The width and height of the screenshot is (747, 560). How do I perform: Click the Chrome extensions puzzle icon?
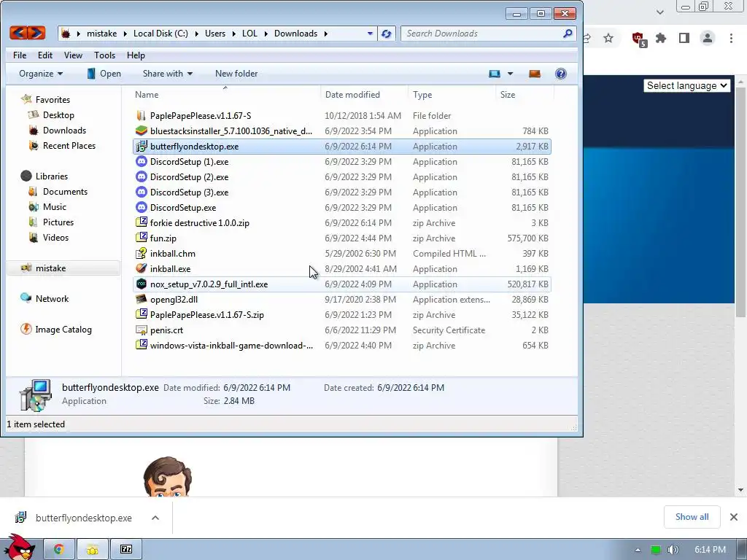pyautogui.click(x=661, y=38)
